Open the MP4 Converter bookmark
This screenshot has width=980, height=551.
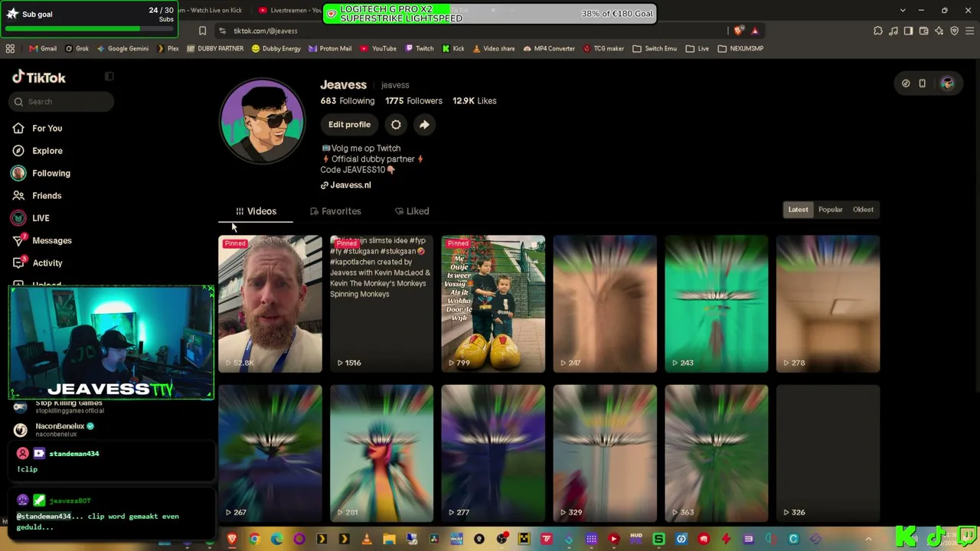click(x=548, y=48)
